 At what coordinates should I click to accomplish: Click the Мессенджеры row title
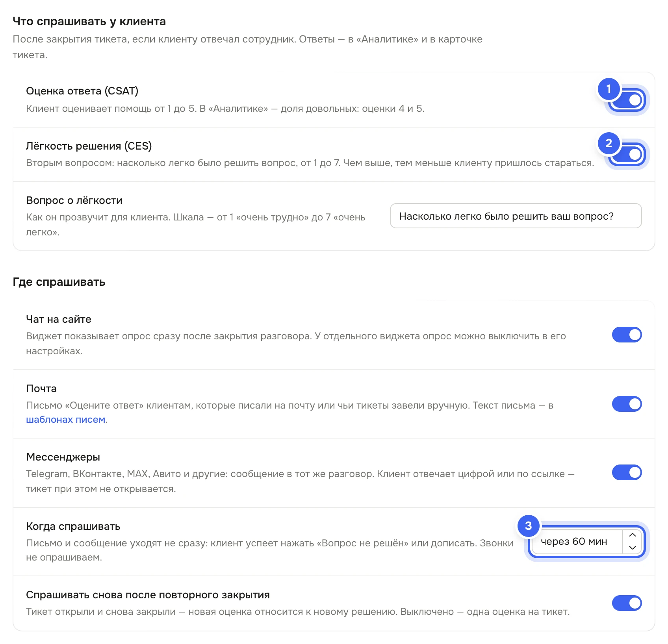[x=63, y=457]
